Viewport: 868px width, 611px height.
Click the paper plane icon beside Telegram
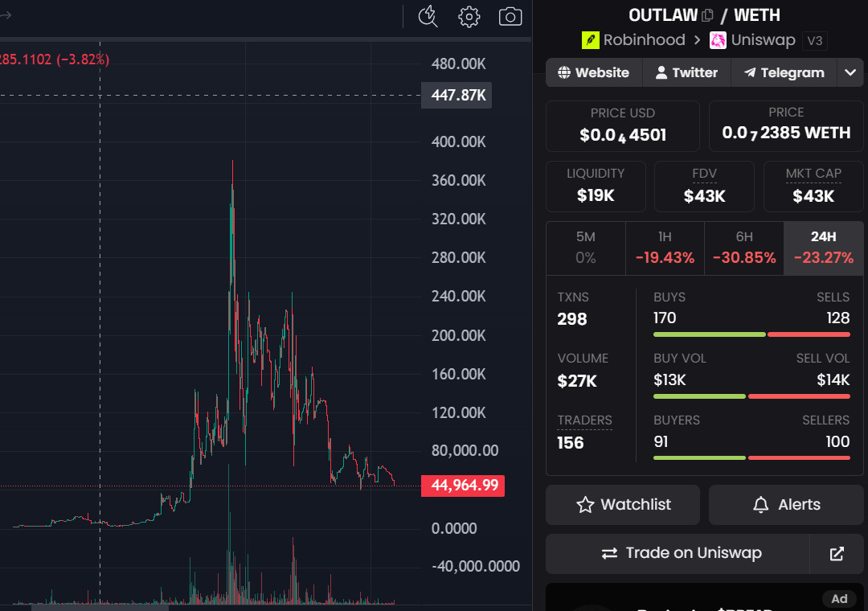click(x=750, y=72)
